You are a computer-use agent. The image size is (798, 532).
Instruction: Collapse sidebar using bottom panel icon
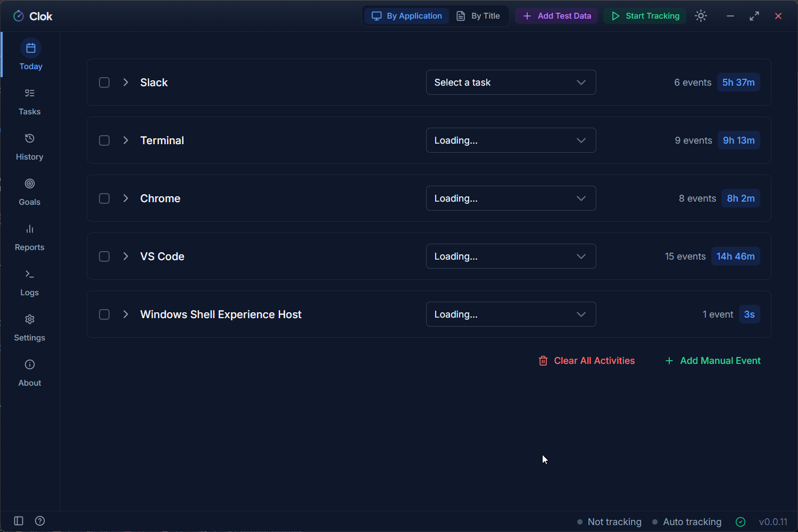[19, 521]
